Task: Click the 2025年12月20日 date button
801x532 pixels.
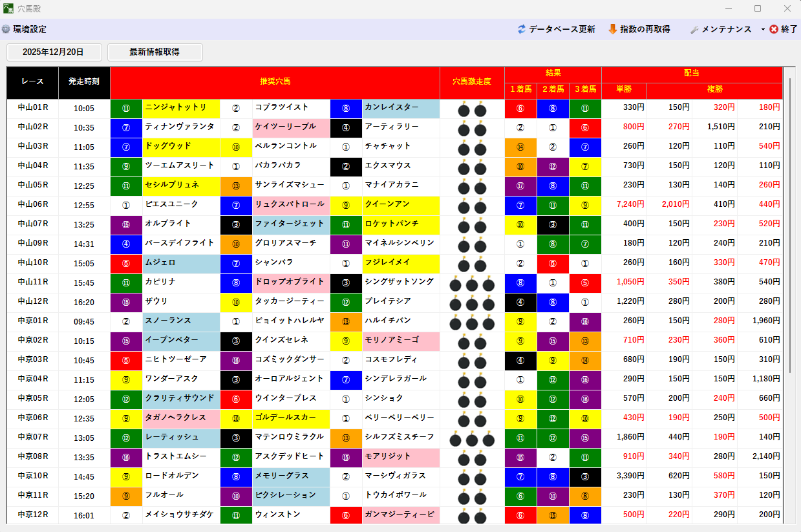Action: (54, 52)
